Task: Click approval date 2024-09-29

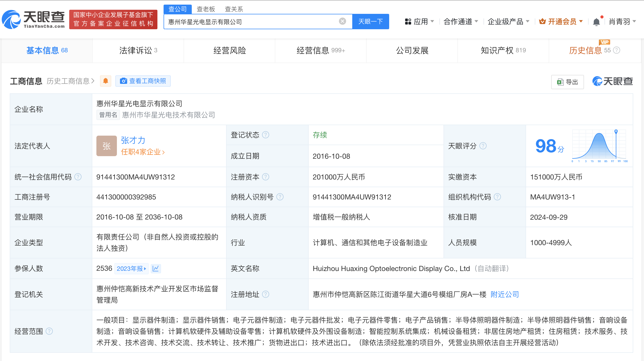Action: [x=549, y=217]
